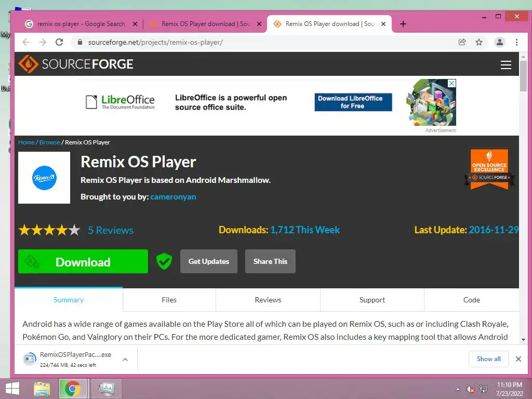Bookmark this page with the star icon

click(x=478, y=42)
